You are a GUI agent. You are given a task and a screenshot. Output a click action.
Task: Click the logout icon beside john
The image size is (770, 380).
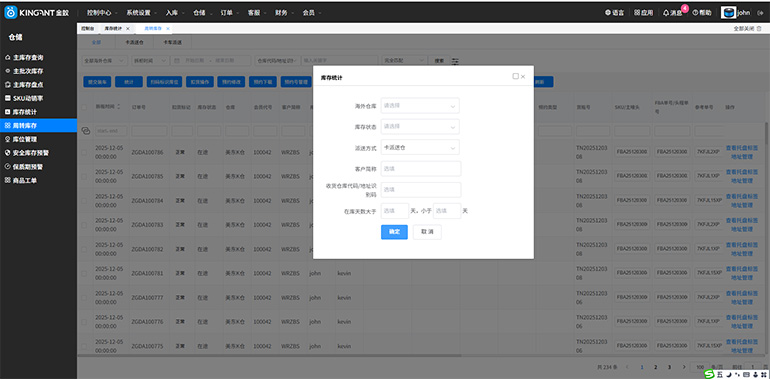coord(761,13)
